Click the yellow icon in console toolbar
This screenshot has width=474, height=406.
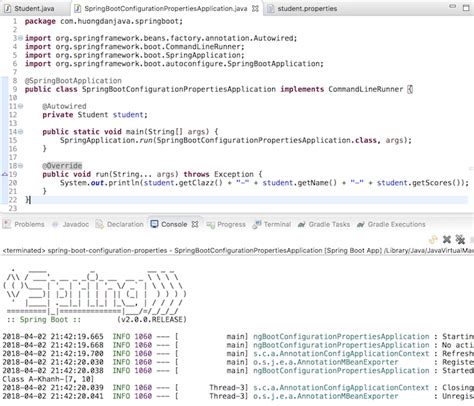433,239
